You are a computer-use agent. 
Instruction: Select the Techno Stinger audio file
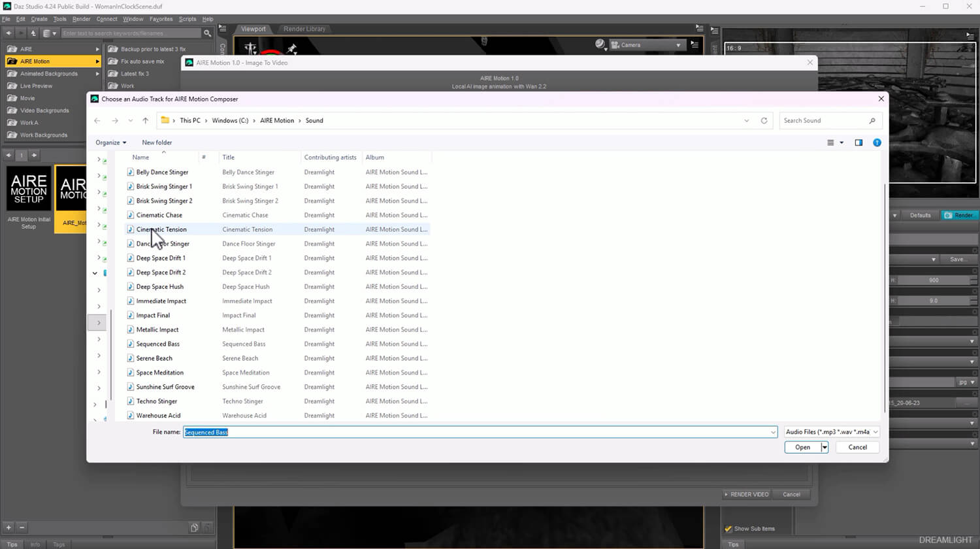[157, 401]
